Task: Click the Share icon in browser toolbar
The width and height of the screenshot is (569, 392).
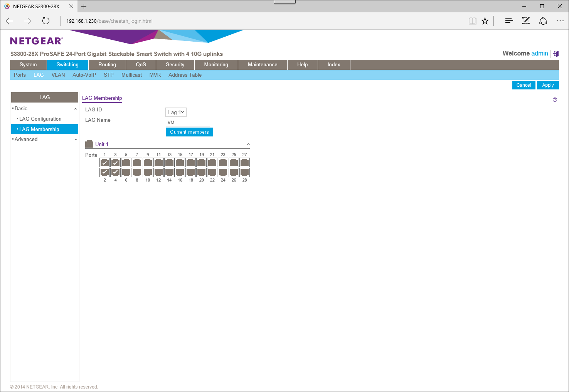Action: click(543, 21)
